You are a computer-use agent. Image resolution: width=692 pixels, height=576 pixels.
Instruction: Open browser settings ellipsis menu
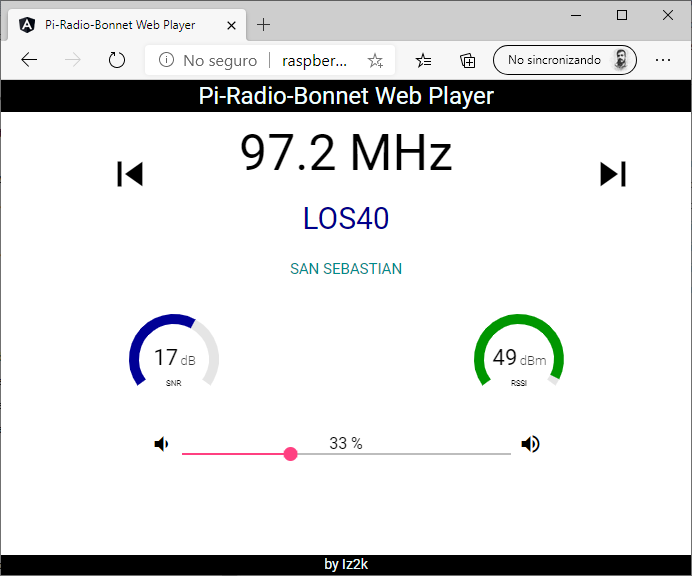(x=663, y=60)
